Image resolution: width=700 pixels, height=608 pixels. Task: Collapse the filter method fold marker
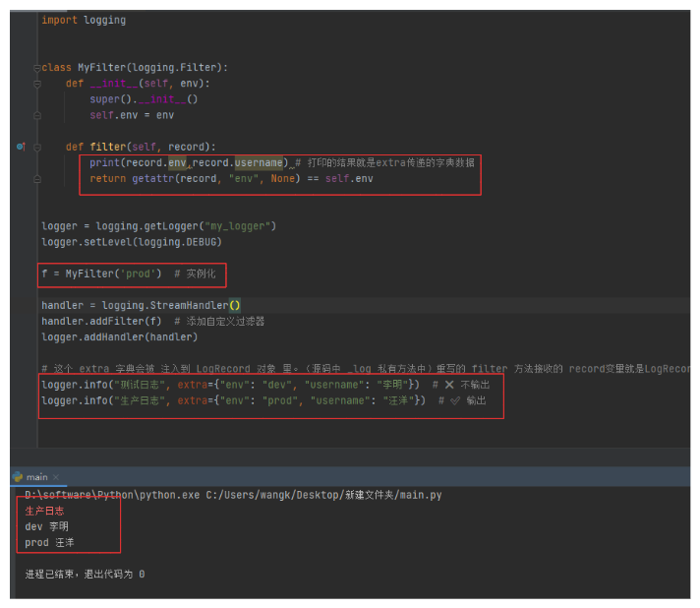coord(37,147)
